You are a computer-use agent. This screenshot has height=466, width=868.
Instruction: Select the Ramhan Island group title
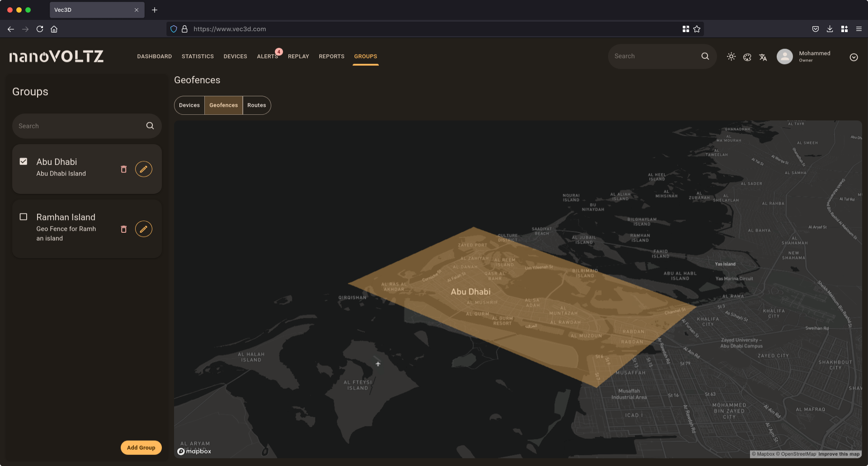[66, 217]
